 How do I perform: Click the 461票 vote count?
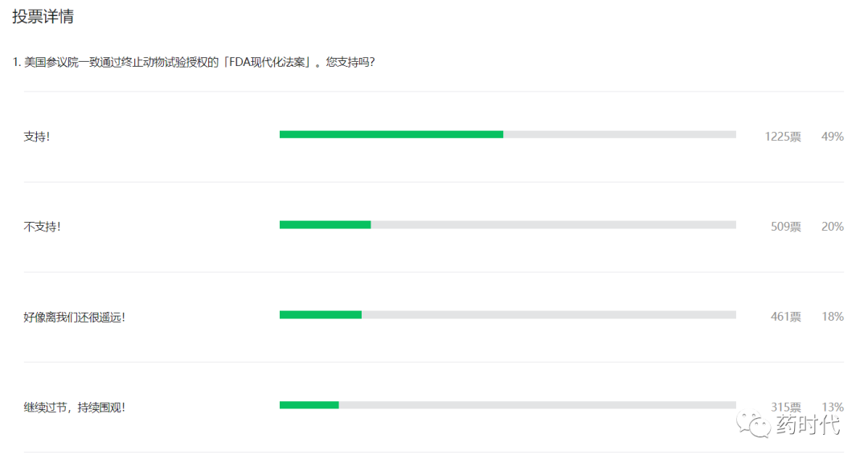[x=786, y=317]
